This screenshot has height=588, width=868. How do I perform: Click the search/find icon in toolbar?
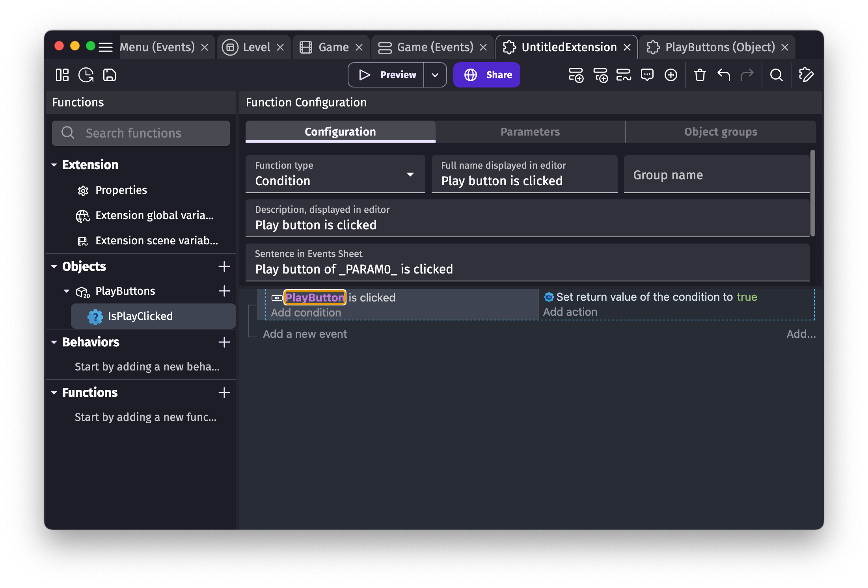tap(777, 75)
